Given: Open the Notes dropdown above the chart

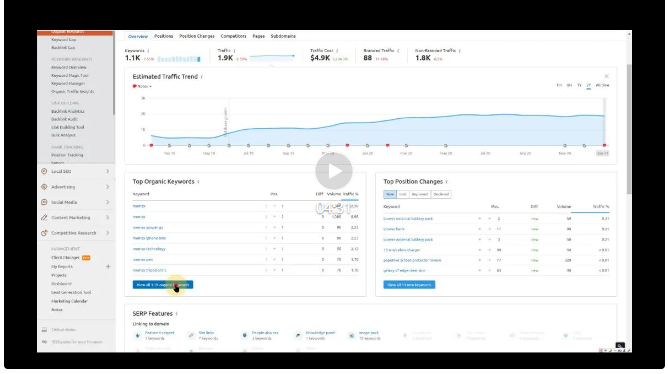Looking at the screenshot, I should click(142, 86).
